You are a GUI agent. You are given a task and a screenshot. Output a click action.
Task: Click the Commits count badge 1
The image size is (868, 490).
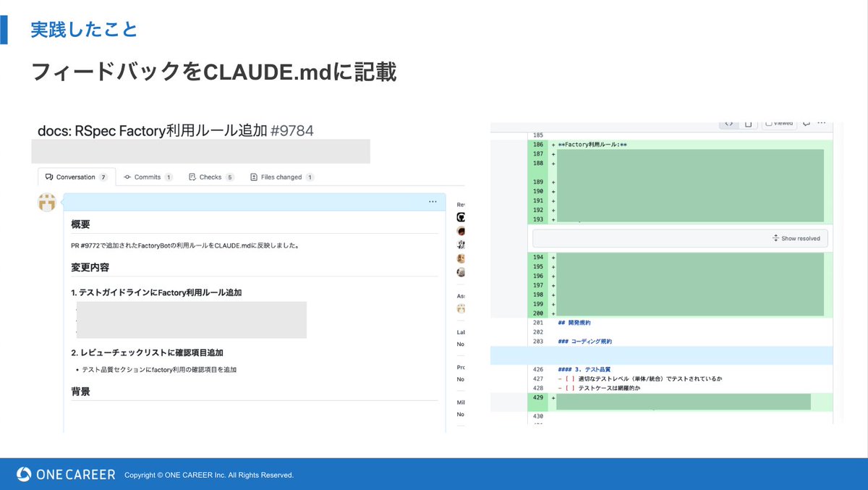tap(168, 177)
